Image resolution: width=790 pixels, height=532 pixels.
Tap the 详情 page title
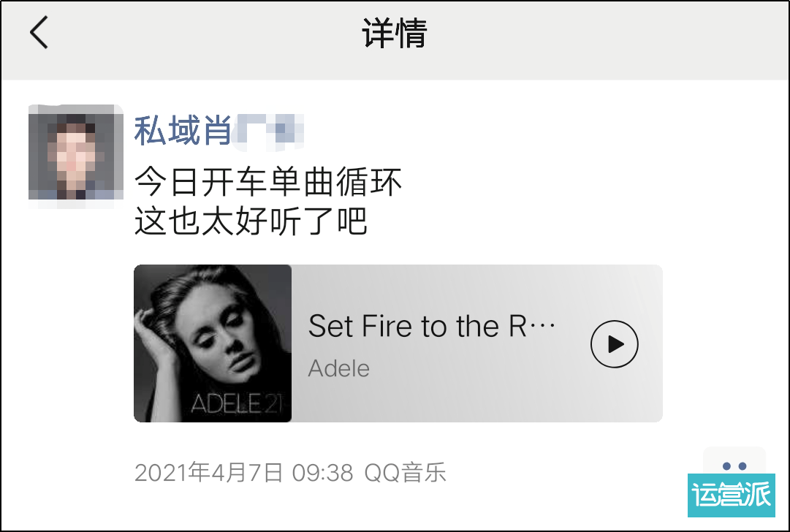coord(395,34)
